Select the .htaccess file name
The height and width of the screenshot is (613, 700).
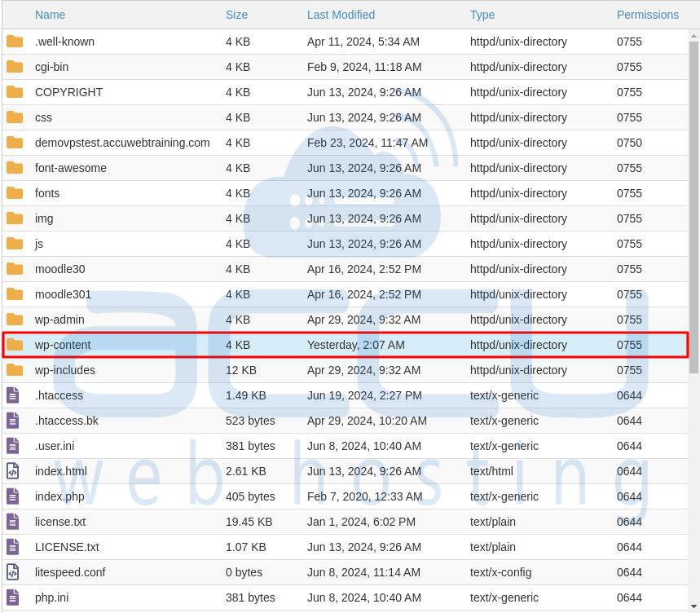pyautogui.click(x=59, y=395)
